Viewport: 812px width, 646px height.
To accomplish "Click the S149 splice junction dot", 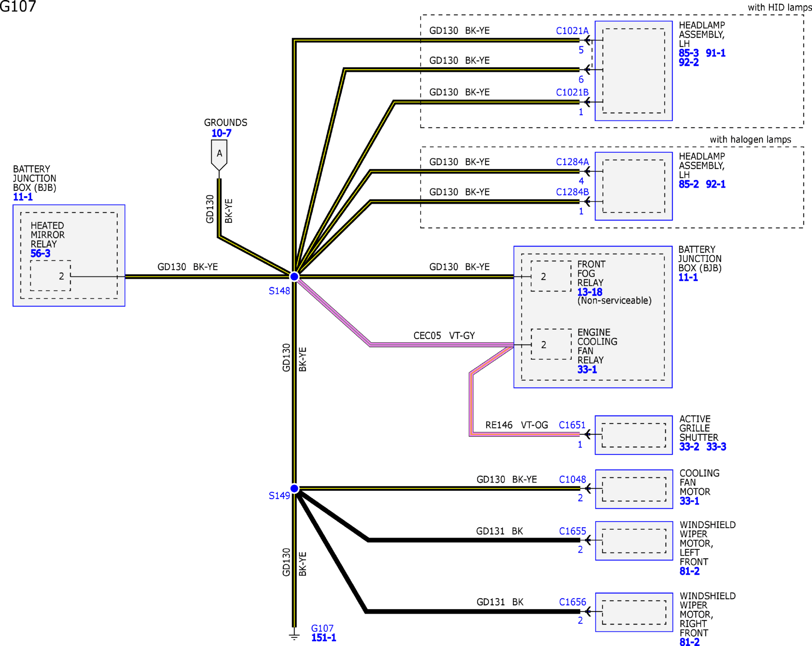I will pyautogui.click(x=294, y=489).
